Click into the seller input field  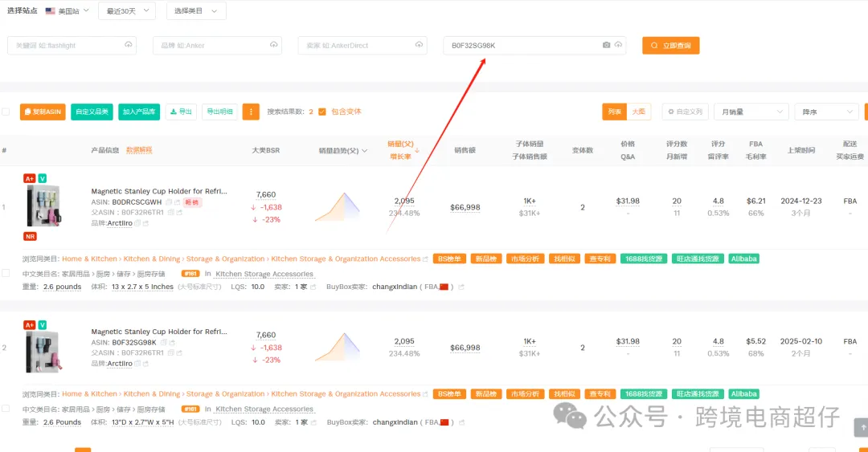pyautogui.click(x=362, y=46)
